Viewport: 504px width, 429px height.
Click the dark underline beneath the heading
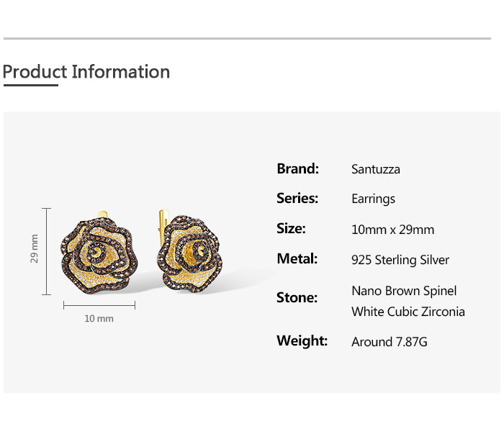coord(30,85)
